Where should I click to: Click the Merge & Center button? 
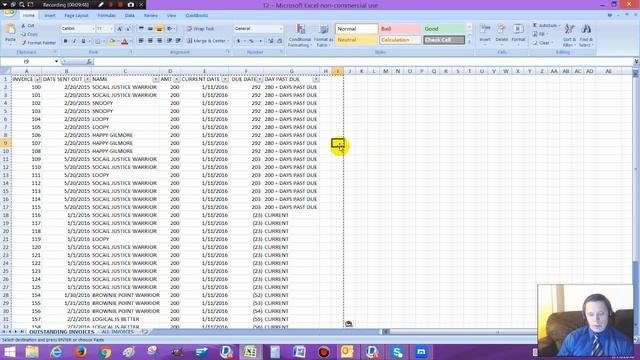pyautogui.click(x=208, y=41)
